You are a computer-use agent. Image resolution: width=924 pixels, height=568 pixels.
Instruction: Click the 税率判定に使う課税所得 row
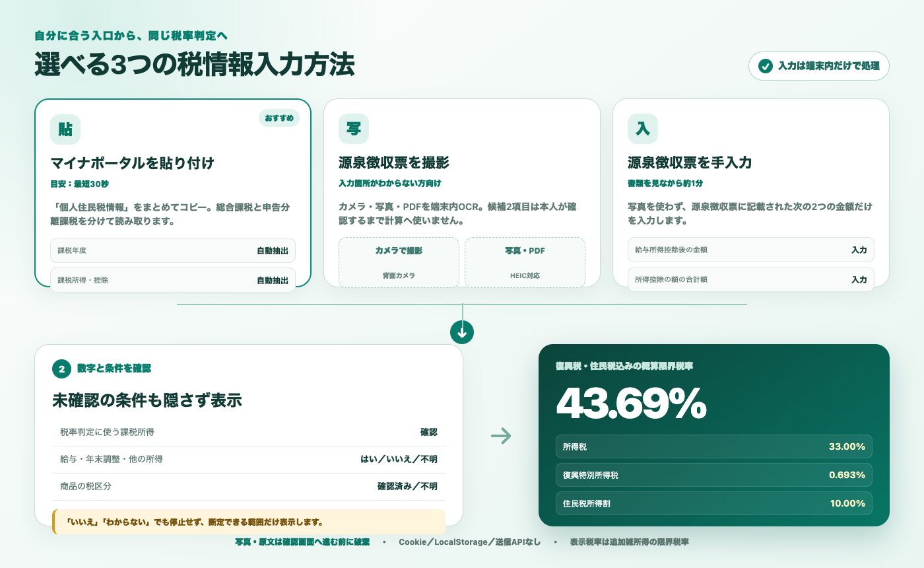249,432
